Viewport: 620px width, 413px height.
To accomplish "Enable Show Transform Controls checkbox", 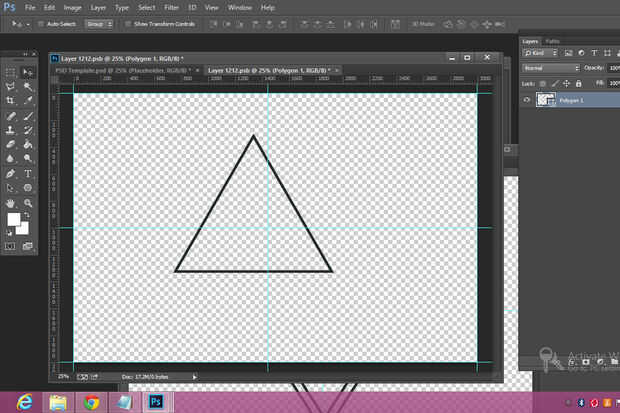I will tap(128, 24).
